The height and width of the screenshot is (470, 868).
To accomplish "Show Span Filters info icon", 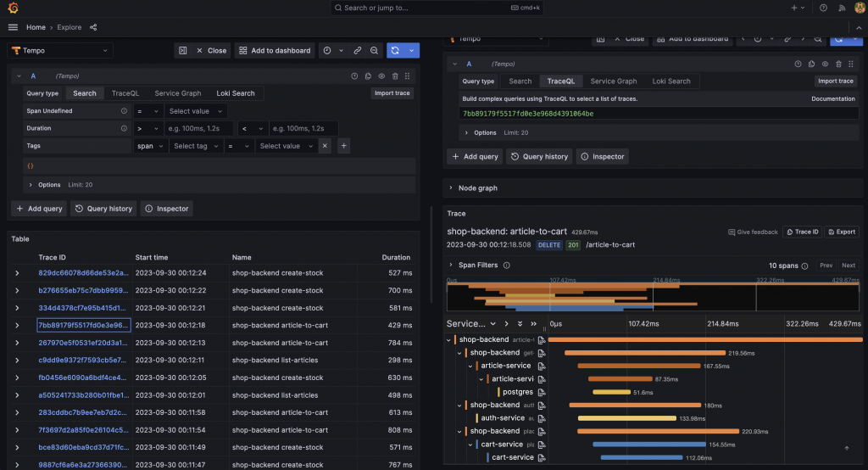I will pos(507,266).
